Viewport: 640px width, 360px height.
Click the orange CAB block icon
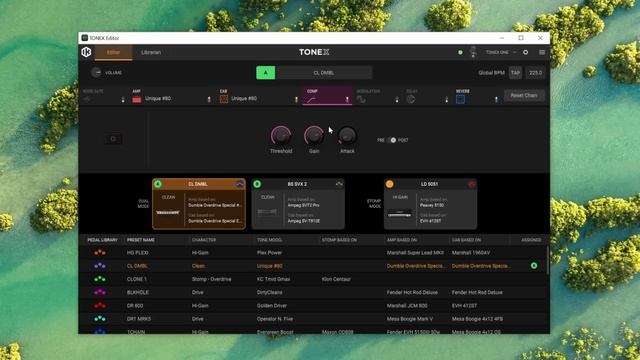(x=224, y=99)
